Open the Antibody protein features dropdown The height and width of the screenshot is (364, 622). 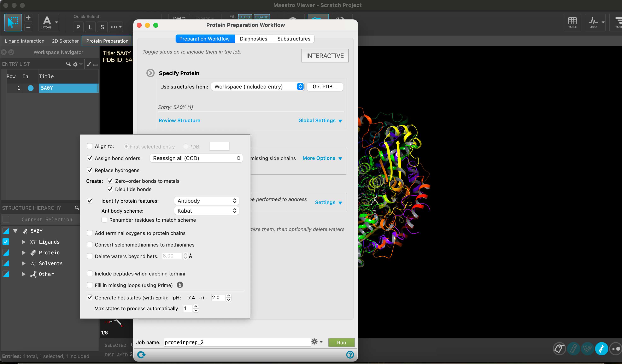click(x=206, y=200)
